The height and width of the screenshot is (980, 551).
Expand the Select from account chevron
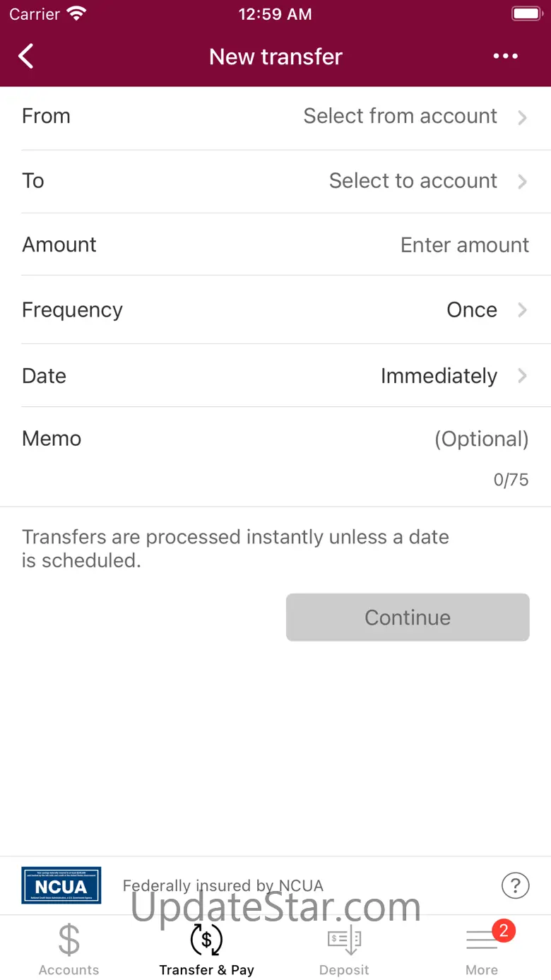pos(522,117)
